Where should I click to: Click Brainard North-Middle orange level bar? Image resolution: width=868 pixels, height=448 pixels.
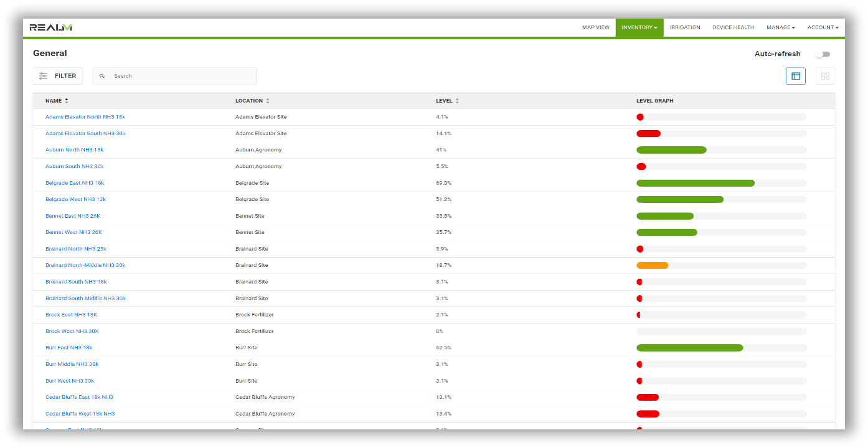(x=652, y=265)
